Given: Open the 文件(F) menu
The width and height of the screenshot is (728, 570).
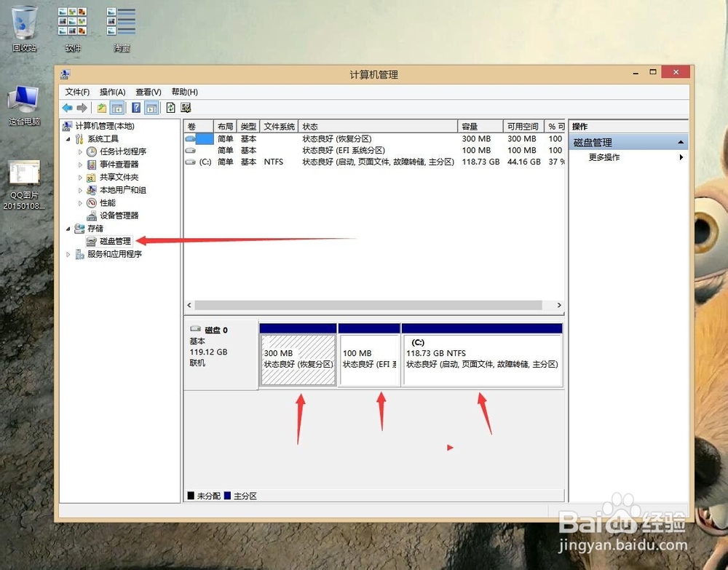Looking at the screenshot, I should [x=77, y=92].
